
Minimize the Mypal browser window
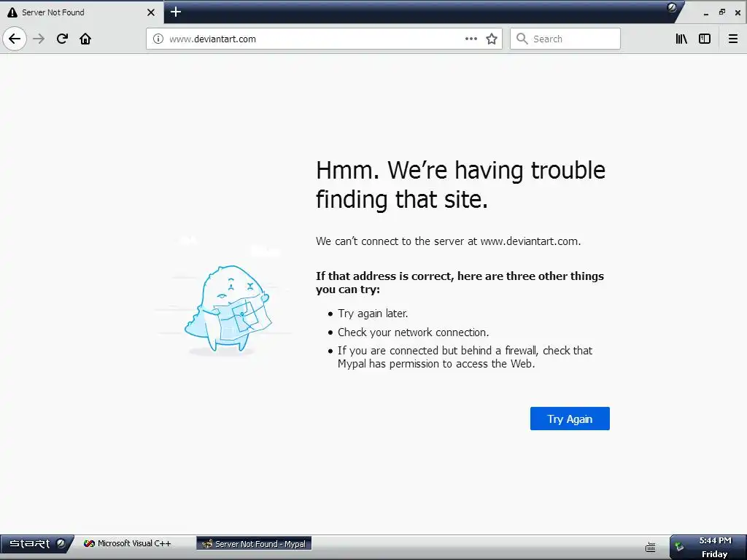pos(706,13)
